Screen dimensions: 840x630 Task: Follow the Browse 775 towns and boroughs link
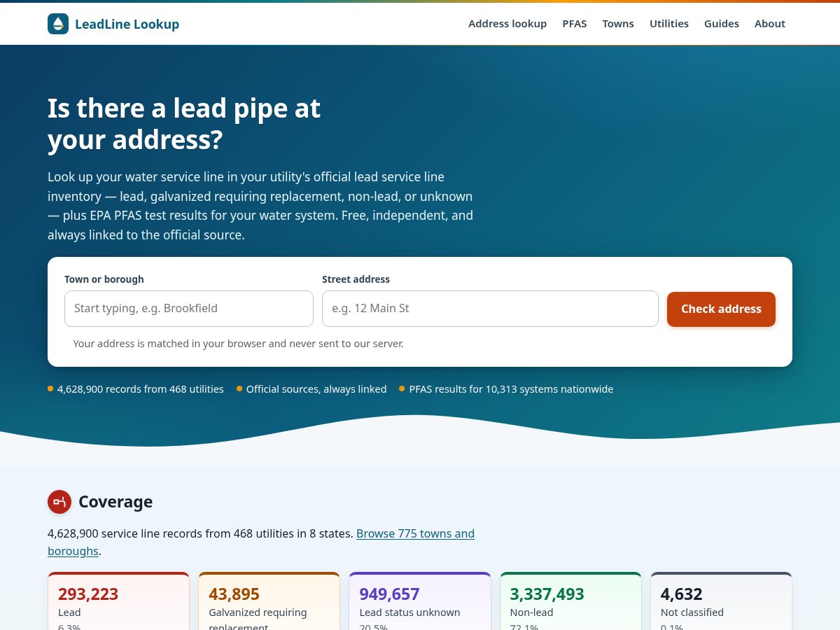tap(415, 533)
